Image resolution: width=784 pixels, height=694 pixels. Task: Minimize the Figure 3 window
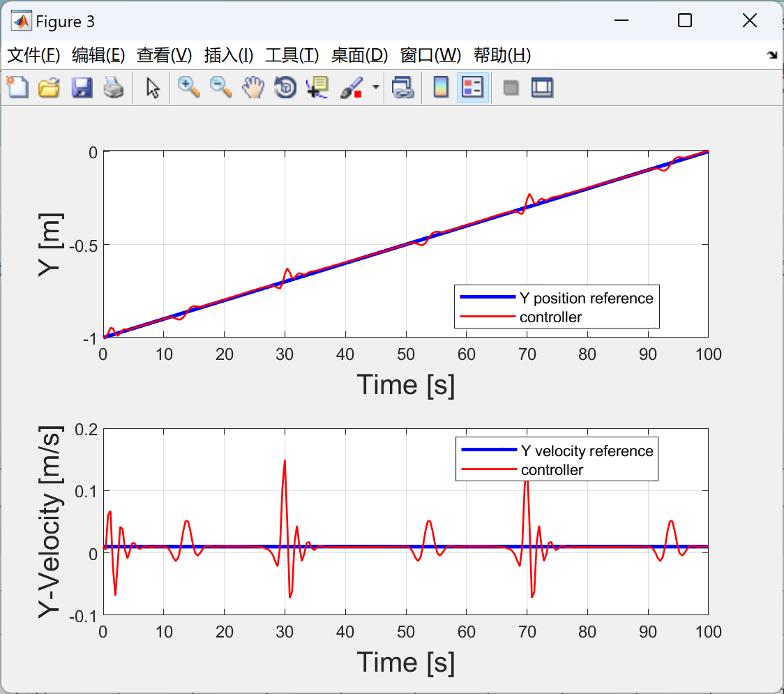pos(621,20)
